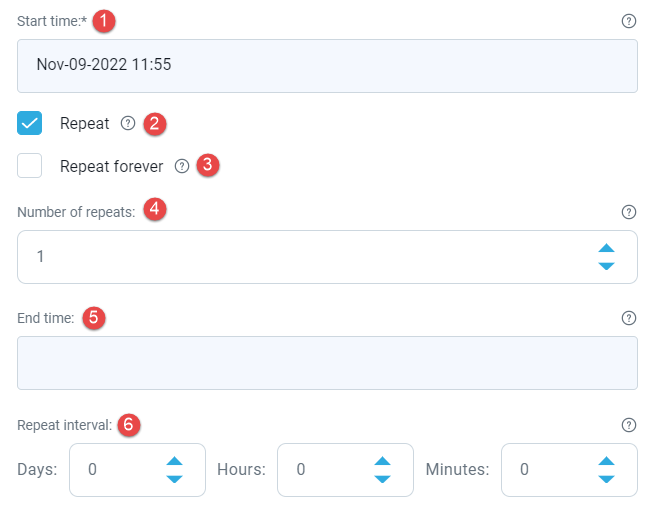This screenshot has height=505, width=655.
Task: Decrease the Hours interval value
Action: (381, 479)
